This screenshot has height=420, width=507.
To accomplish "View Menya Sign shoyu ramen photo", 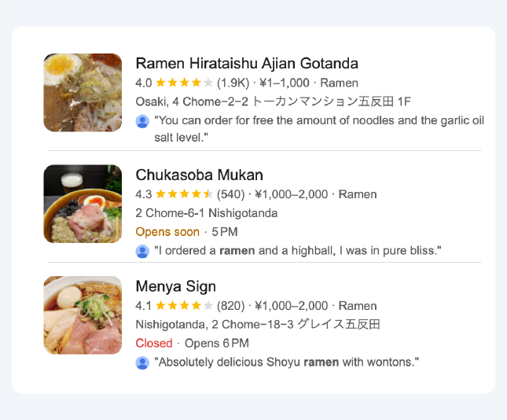I will click(83, 315).
